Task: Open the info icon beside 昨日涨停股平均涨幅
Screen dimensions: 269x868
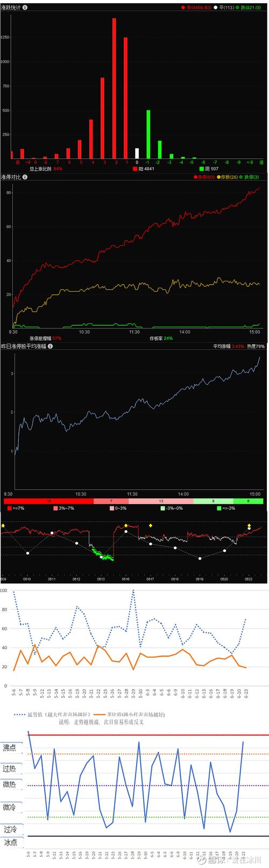Action: click(50, 346)
